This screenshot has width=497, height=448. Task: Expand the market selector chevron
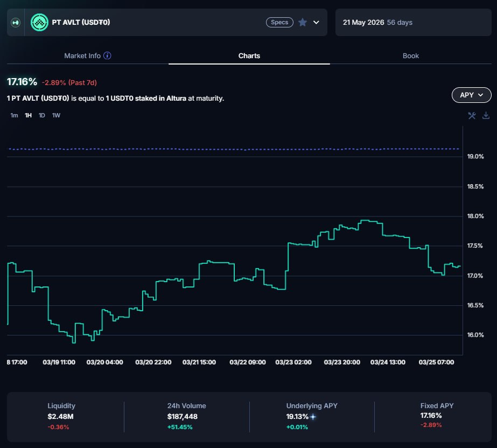(316, 22)
